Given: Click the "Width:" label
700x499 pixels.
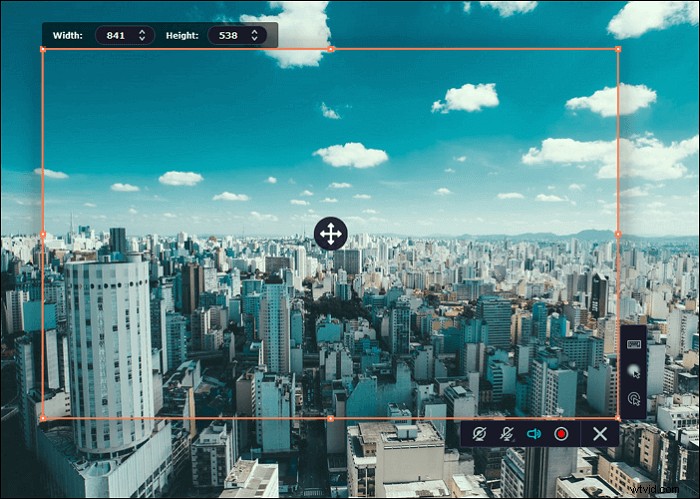Looking at the screenshot, I should (x=68, y=35).
